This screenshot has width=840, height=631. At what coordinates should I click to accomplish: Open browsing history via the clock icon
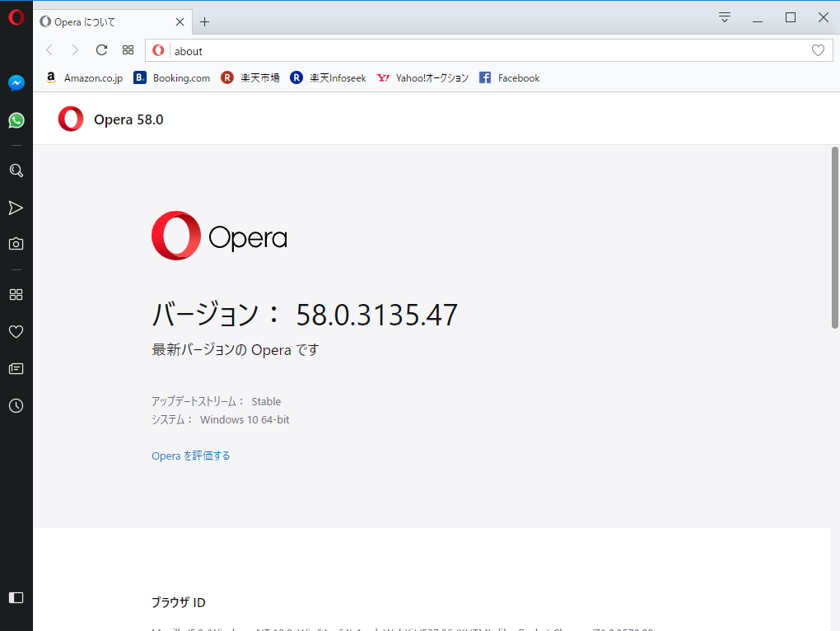tap(16, 405)
